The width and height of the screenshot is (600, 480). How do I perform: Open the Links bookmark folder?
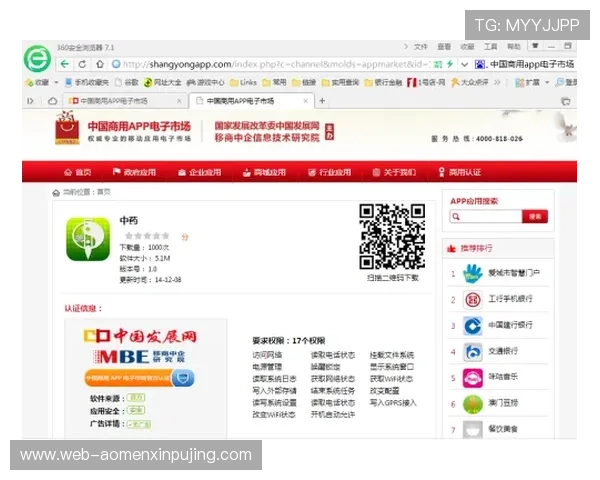(x=243, y=82)
